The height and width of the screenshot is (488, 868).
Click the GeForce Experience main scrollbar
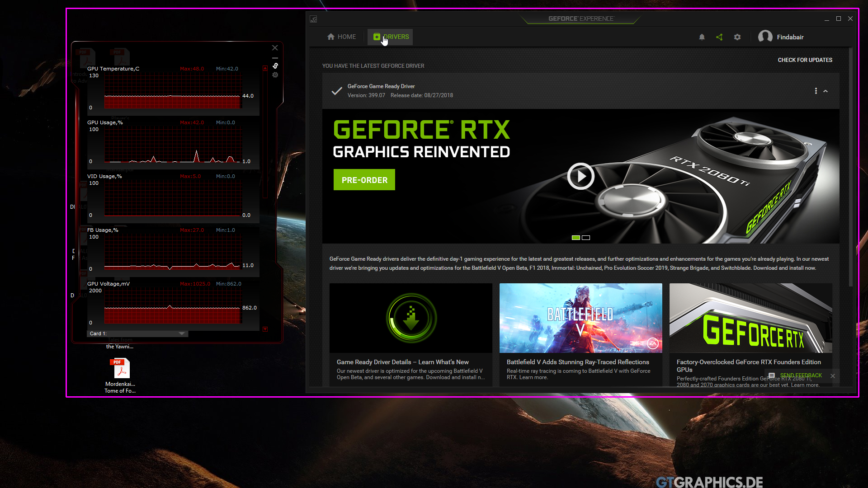(x=851, y=167)
